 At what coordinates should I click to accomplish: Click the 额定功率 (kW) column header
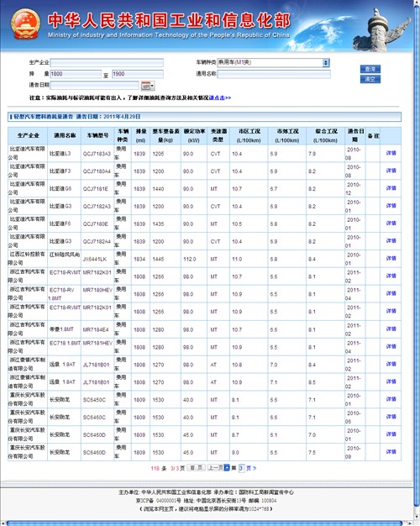pos(194,135)
